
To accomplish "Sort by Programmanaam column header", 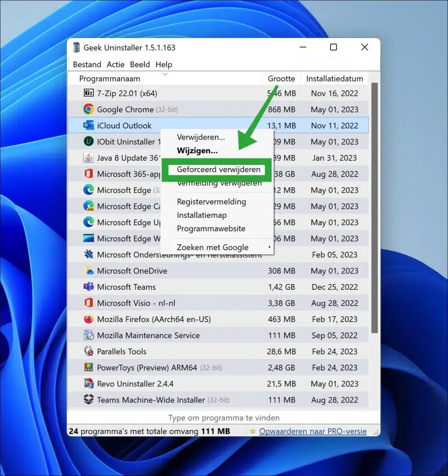I will (165, 79).
